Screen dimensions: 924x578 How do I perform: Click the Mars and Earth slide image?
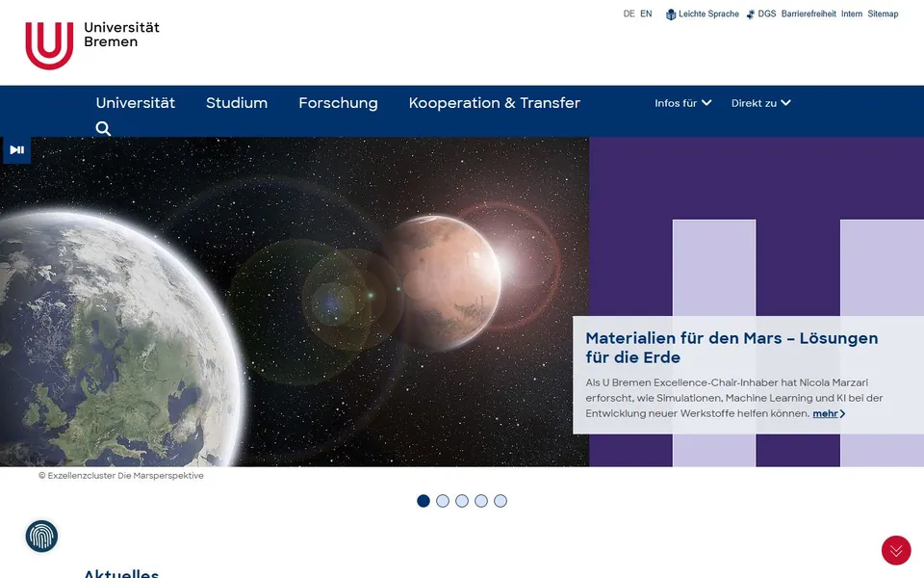(295, 302)
